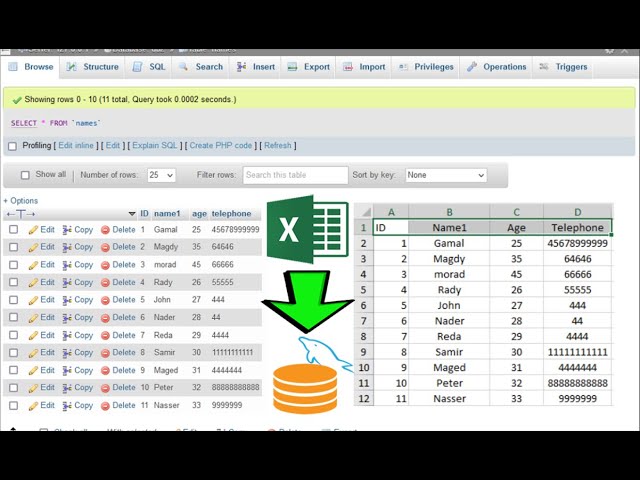The image size is (640, 480).
Task: Switch to the Structure tab
Action: coord(93,67)
